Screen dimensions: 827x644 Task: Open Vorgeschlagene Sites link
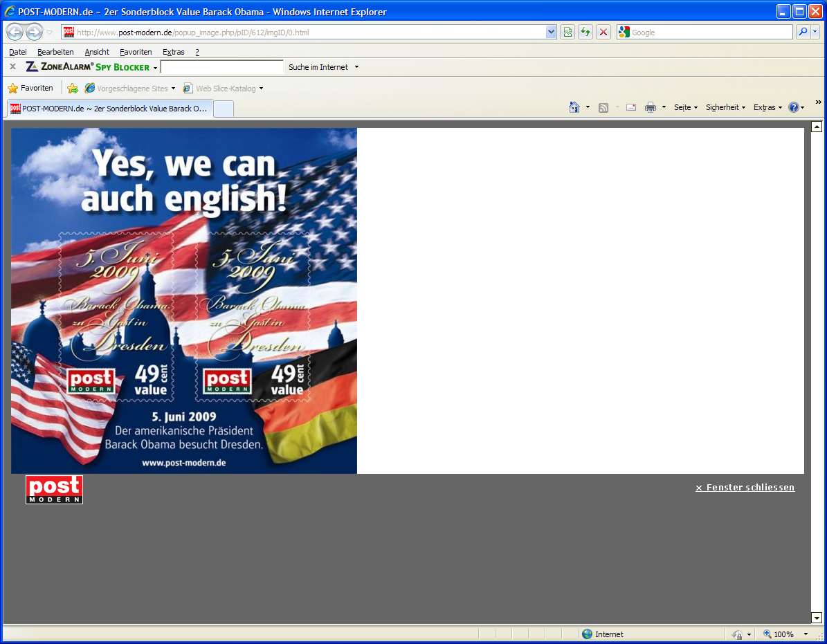pos(129,88)
